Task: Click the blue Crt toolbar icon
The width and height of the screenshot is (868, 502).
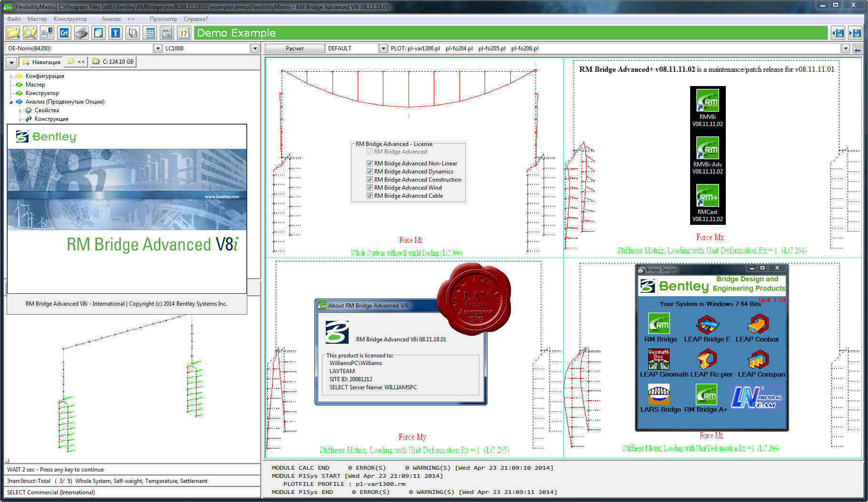Action: click(64, 33)
